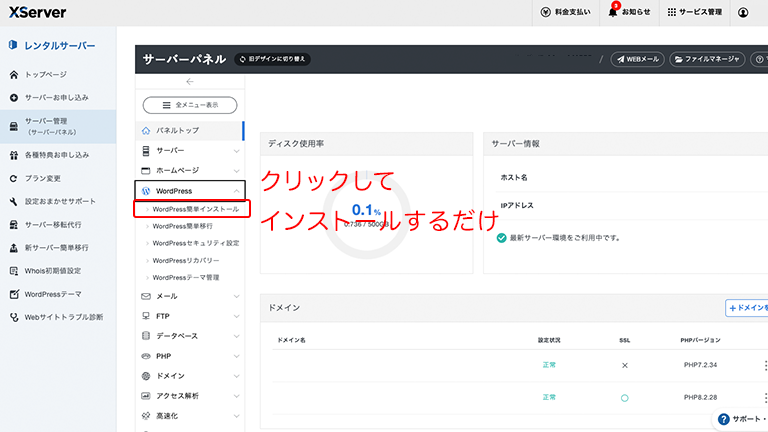Go to トップページ in the left sidebar
The width and height of the screenshot is (768, 432).
(x=46, y=74)
